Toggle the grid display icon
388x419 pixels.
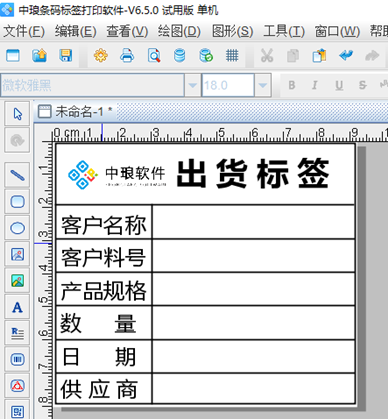click(232, 55)
